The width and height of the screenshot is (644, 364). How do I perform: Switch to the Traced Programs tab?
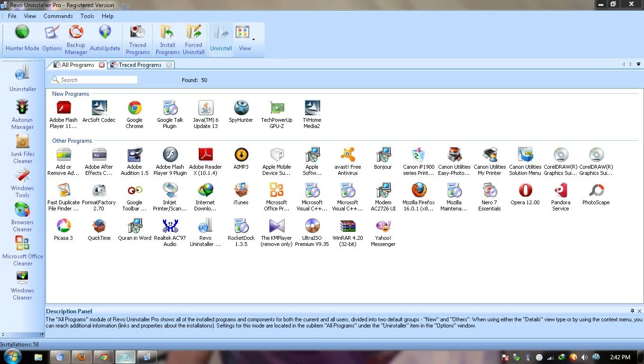coord(140,65)
